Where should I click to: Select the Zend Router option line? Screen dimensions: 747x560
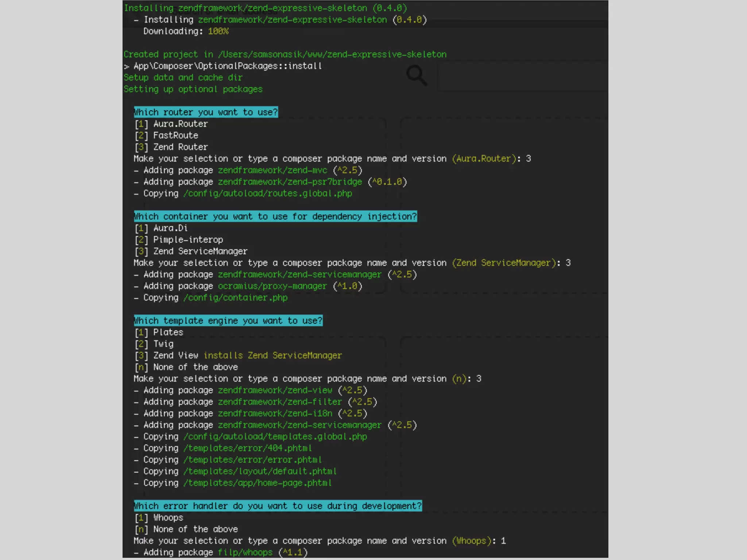click(x=171, y=147)
